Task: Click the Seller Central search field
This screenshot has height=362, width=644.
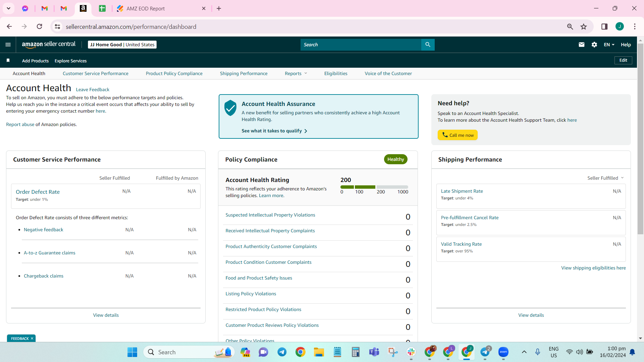Action: coord(361,45)
